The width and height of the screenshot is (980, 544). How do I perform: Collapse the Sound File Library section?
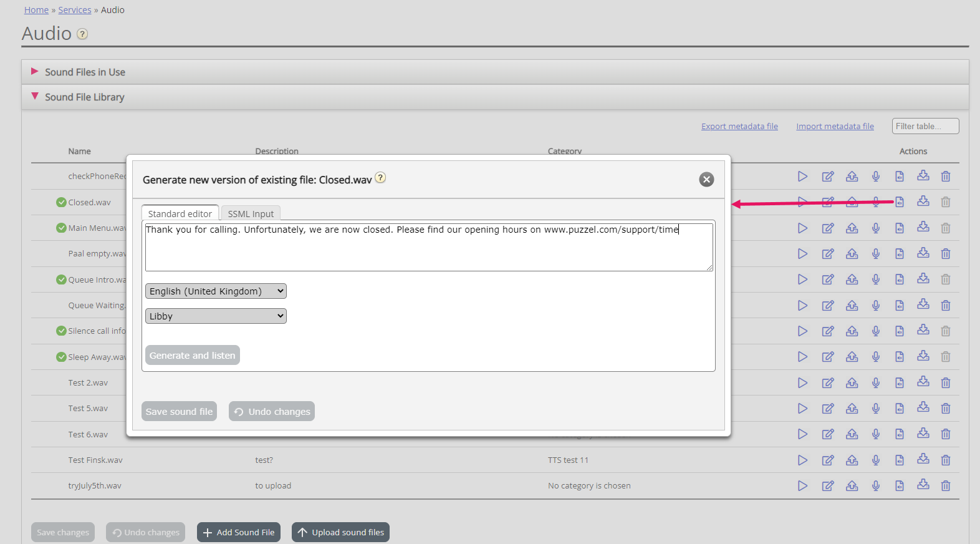click(x=84, y=97)
